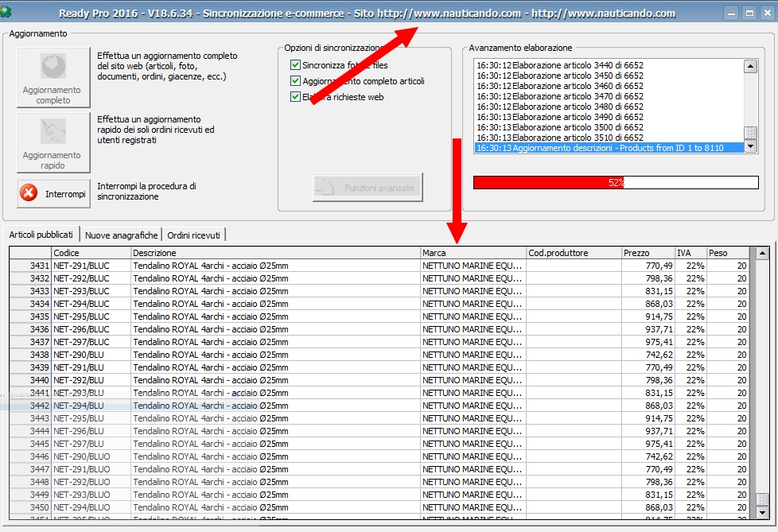
Task: Click log list scroll up arrow
Action: (x=750, y=66)
